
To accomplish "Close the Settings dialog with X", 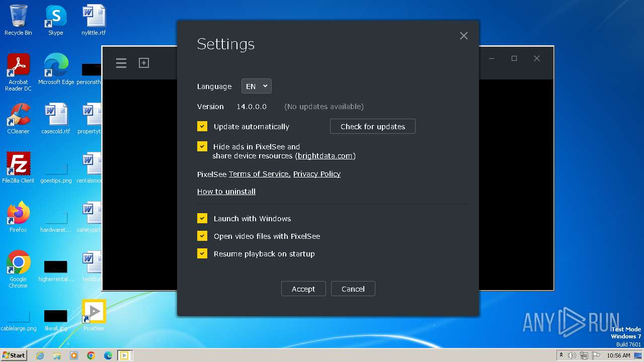I will tap(464, 36).
